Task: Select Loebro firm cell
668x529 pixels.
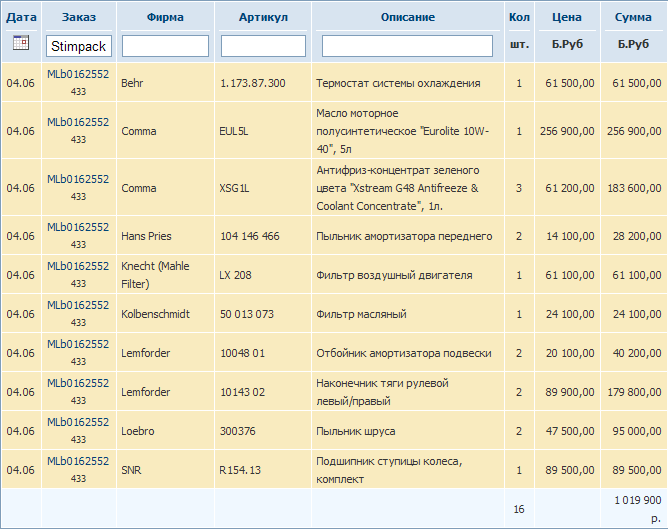Action: pos(138,431)
